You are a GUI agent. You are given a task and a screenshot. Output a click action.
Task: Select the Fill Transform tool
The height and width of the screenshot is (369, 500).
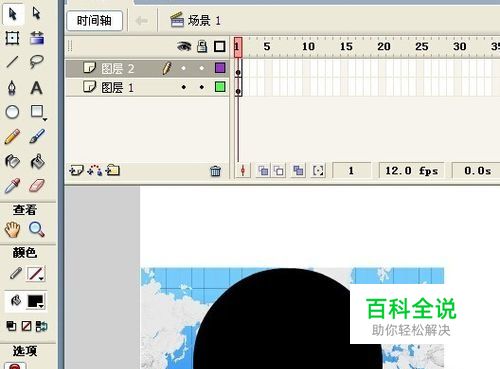pos(37,38)
